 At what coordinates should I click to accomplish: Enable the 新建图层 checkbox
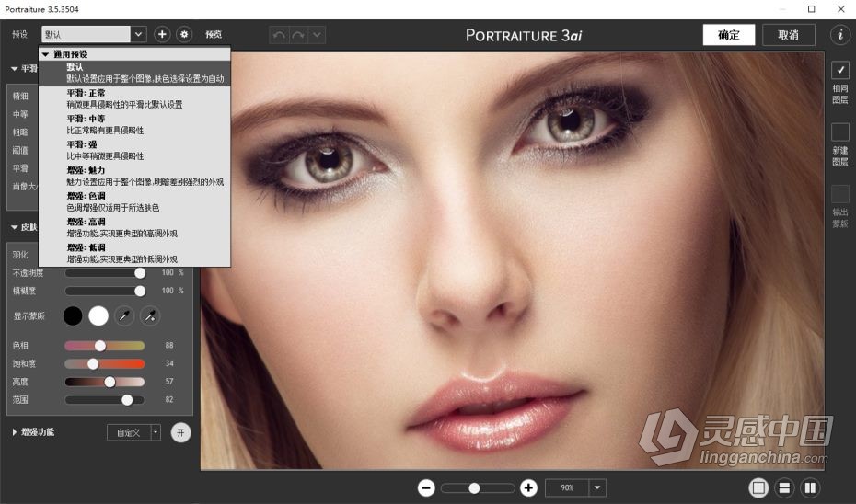(840, 132)
